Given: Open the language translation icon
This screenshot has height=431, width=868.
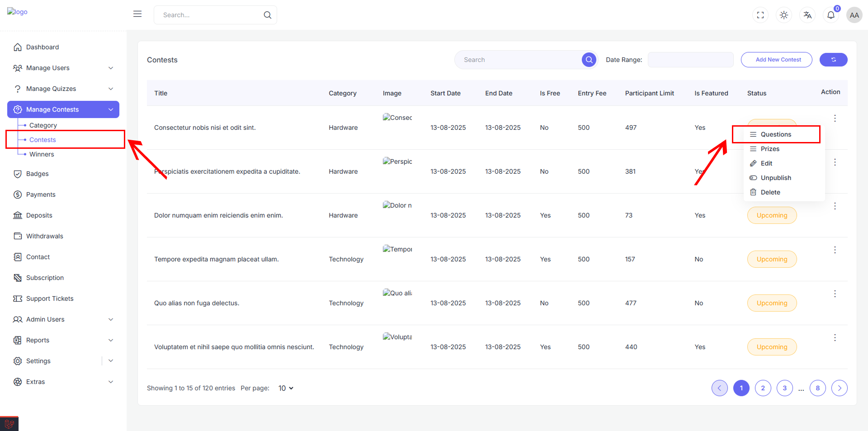Looking at the screenshot, I should click(x=807, y=15).
